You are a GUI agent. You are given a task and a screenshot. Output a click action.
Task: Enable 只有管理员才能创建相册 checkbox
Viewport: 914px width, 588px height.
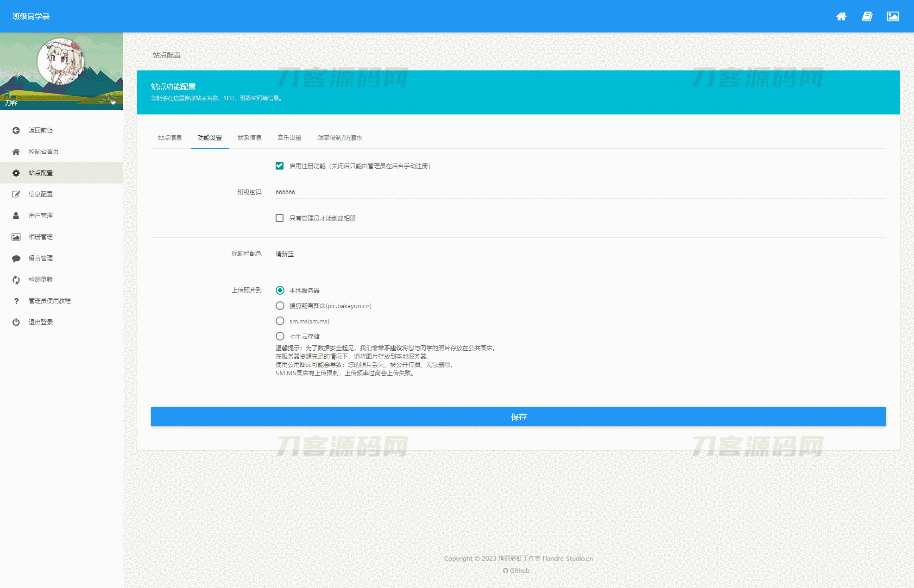pyautogui.click(x=279, y=218)
